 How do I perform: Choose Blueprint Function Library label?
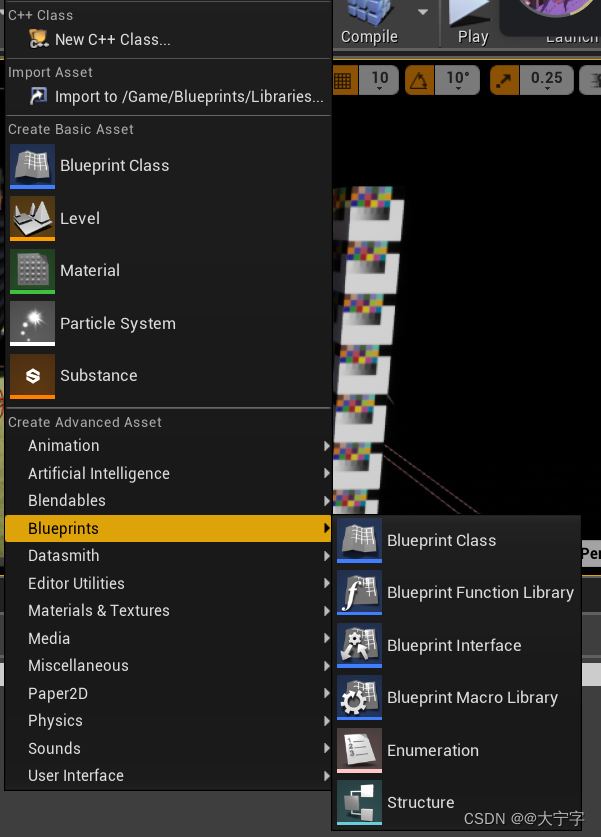click(x=480, y=593)
